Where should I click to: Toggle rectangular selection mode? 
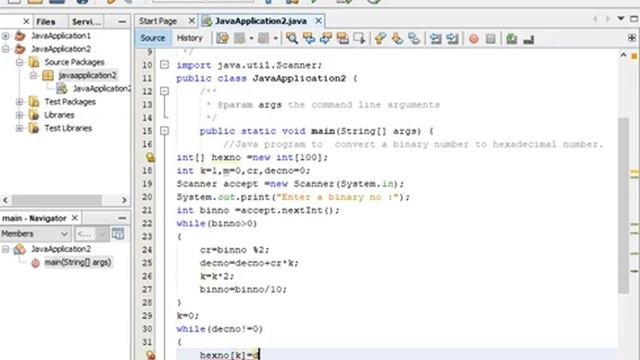point(360,38)
